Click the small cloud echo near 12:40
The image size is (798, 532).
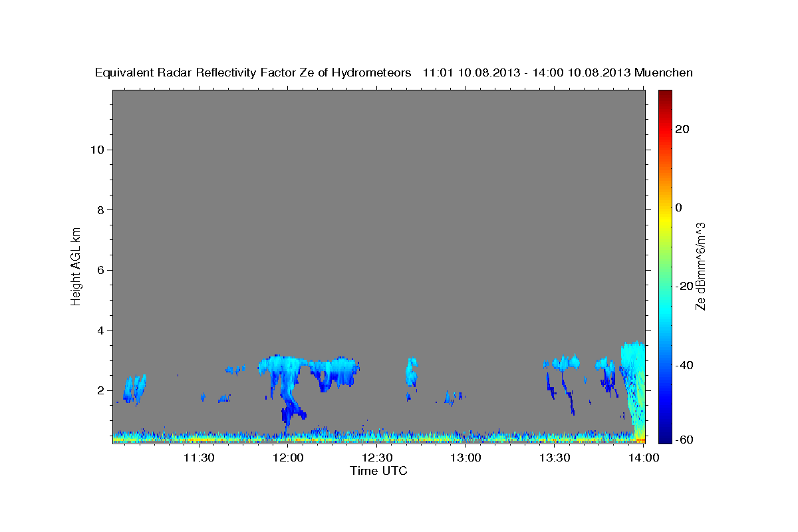tap(412, 372)
